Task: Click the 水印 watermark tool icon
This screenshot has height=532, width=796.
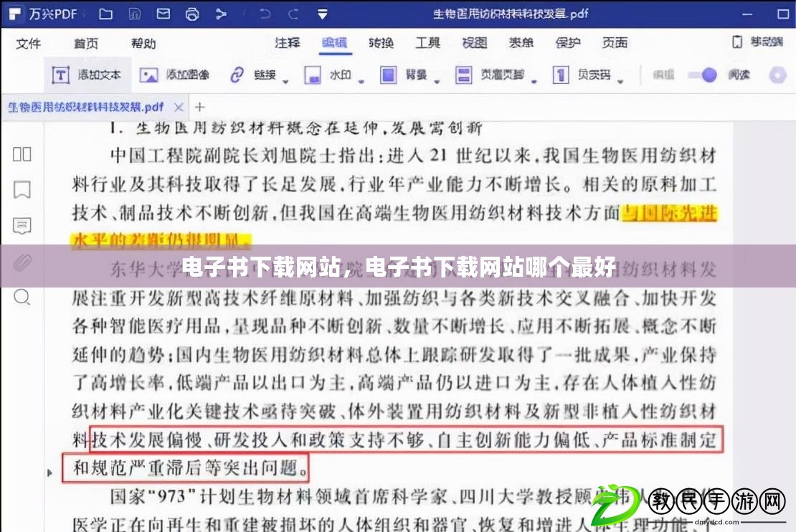Action: point(312,75)
